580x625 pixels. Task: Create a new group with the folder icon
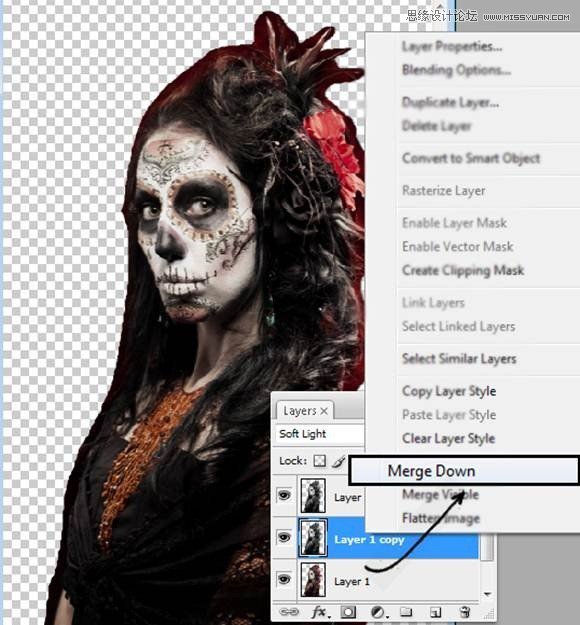click(406, 612)
